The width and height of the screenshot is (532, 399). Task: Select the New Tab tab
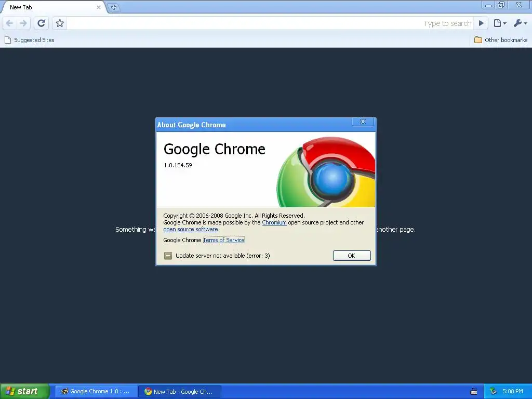click(x=51, y=7)
